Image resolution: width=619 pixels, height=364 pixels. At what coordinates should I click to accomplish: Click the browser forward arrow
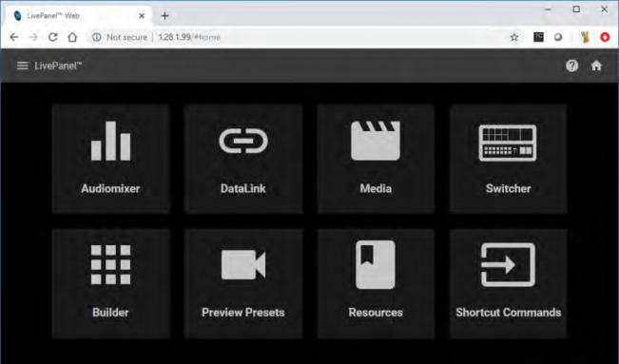33,37
